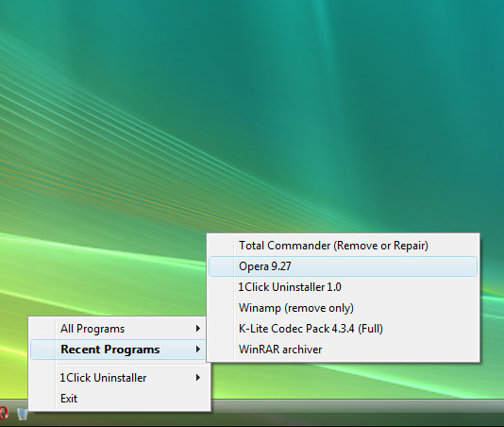Click the 1Click Uninstaller recycle bin tray icon

22,414
